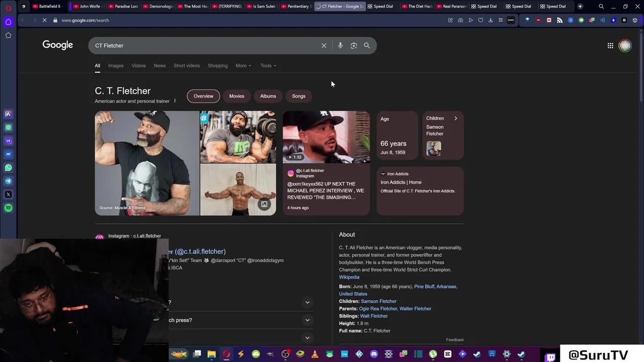The height and width of the screenshot is (362, 644).
Task: Open File Explorer from the taskbar
Action: [212, 354]
